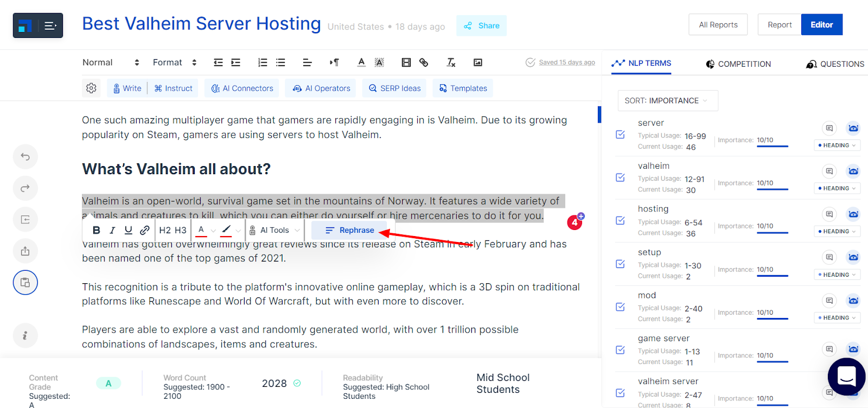Expand AI Tools dropdown in floating toolbar
This screenshot has height=408, width=868.
275,230
